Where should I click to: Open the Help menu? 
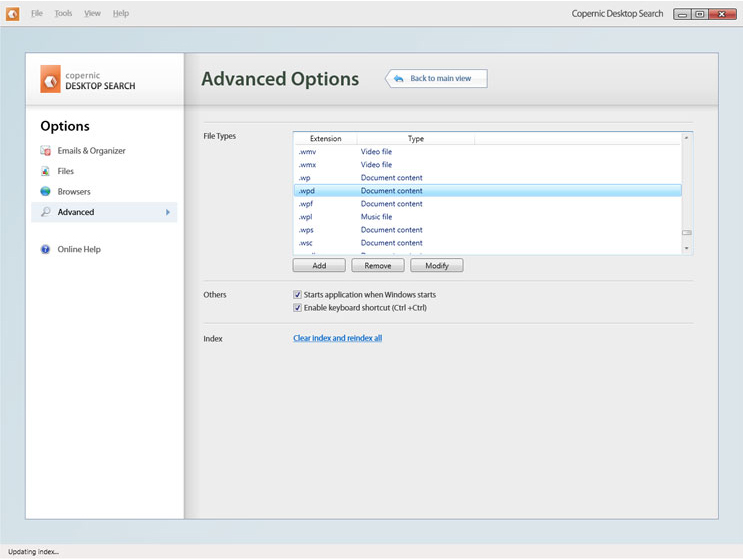point(121,13)
